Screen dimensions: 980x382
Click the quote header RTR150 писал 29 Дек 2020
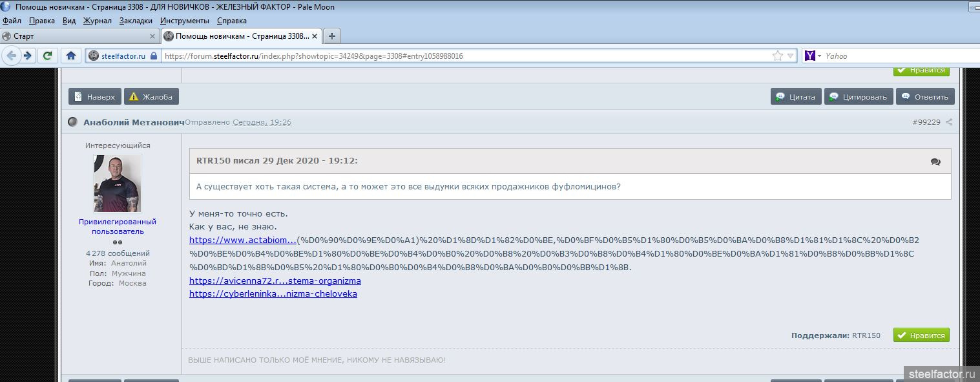pos(277,161)
